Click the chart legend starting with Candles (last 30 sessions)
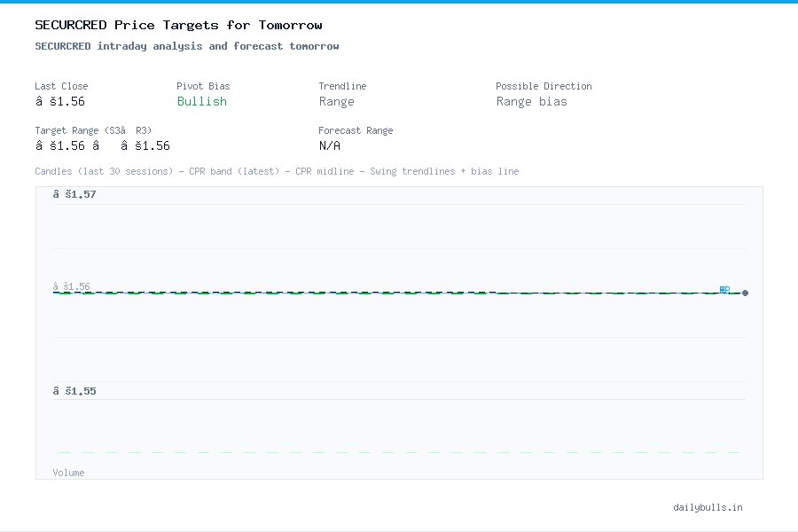 pyautogui.click(x=277, y=171)
